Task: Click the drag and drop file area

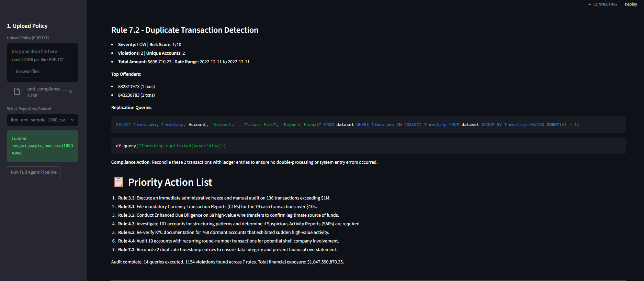Action: (43, 62)
